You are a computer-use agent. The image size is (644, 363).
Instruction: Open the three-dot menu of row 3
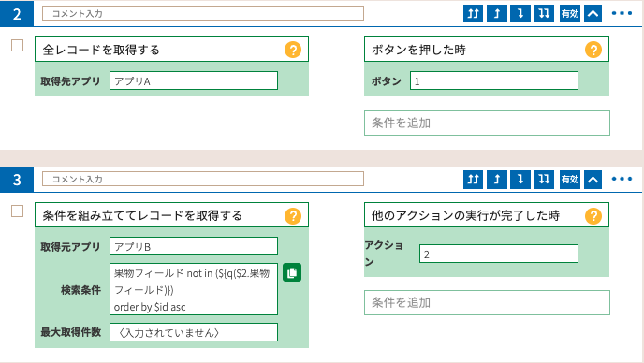[x=622, y=179]
